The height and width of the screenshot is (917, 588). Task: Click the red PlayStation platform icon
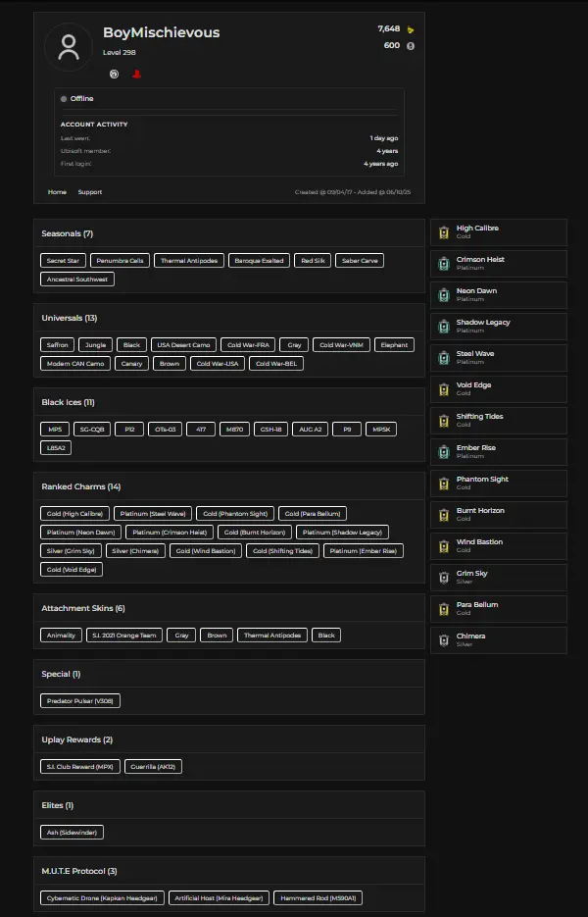(x=136, y=74)
